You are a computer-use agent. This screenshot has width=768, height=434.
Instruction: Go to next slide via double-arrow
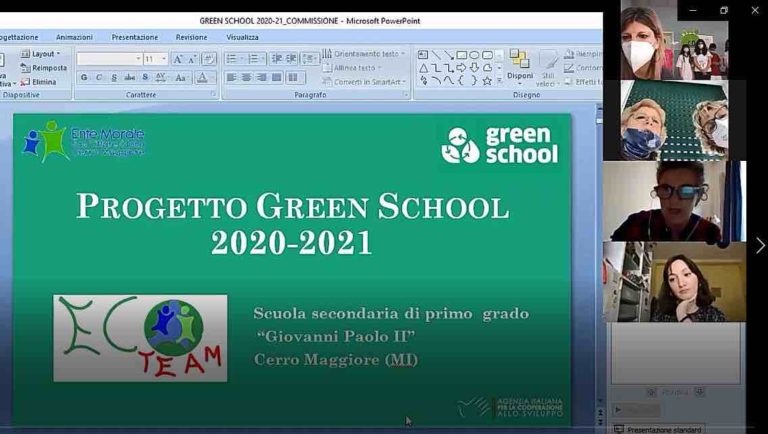[600, 422]
